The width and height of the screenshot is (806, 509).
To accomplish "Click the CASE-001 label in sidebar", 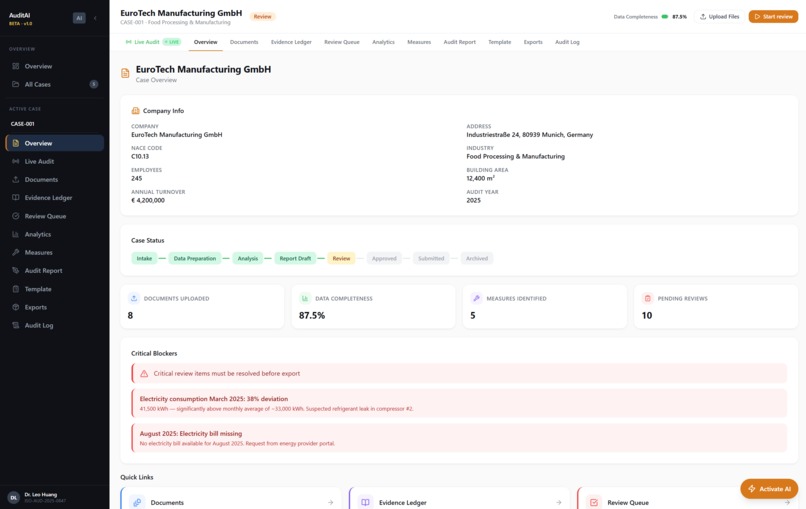I will (23, 124).
